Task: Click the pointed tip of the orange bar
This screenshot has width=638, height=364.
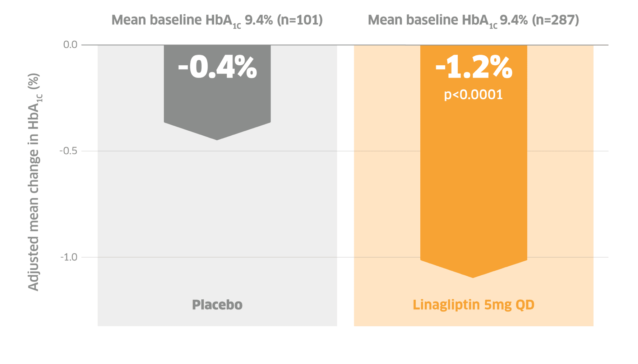Action: [473, 276]
